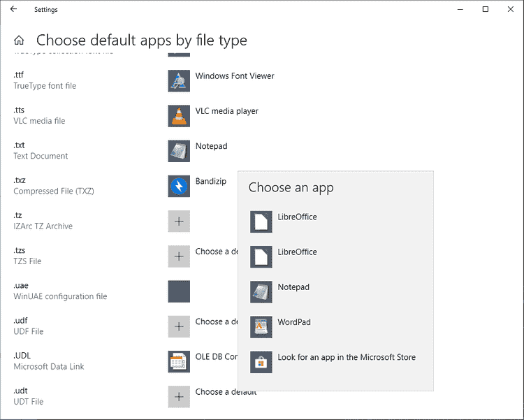Click the VLC media file description
524x420 pixels.
click(39, 121)
